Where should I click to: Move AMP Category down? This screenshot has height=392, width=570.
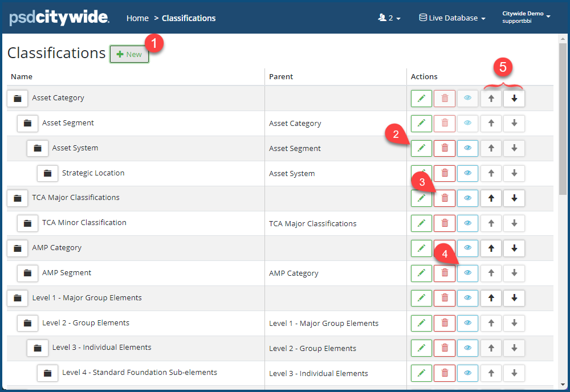point(514,248)
